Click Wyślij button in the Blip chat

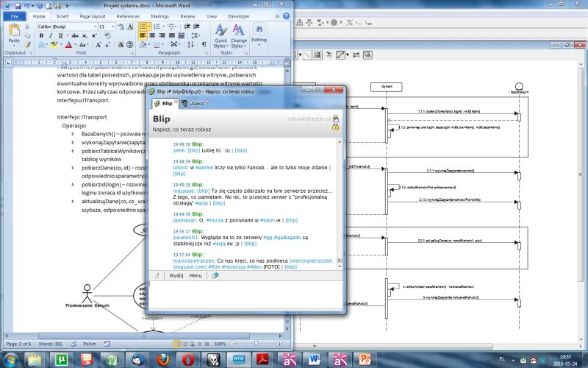pyautogui.click(x=176, y=275)
